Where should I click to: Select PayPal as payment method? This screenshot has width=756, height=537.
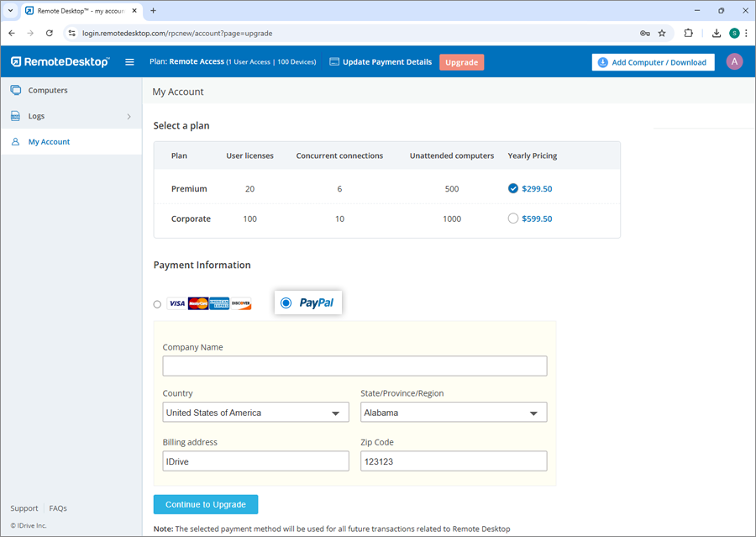(286, 303)
